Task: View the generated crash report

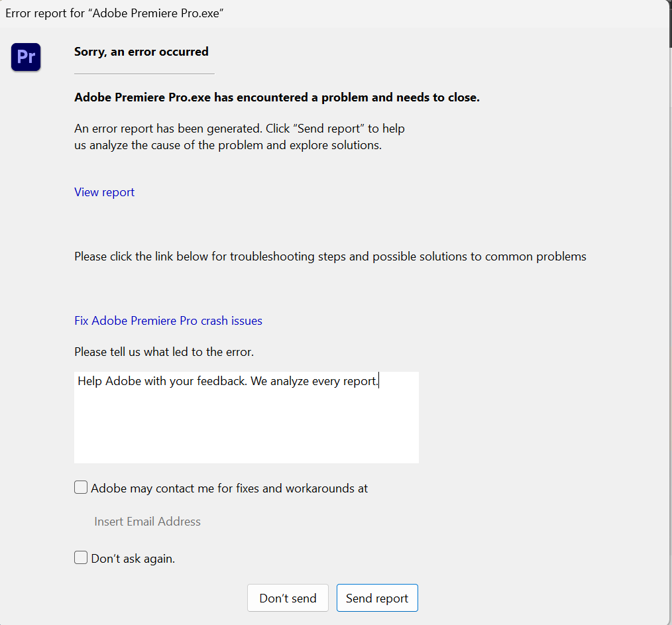Action: tap(104, 192)
